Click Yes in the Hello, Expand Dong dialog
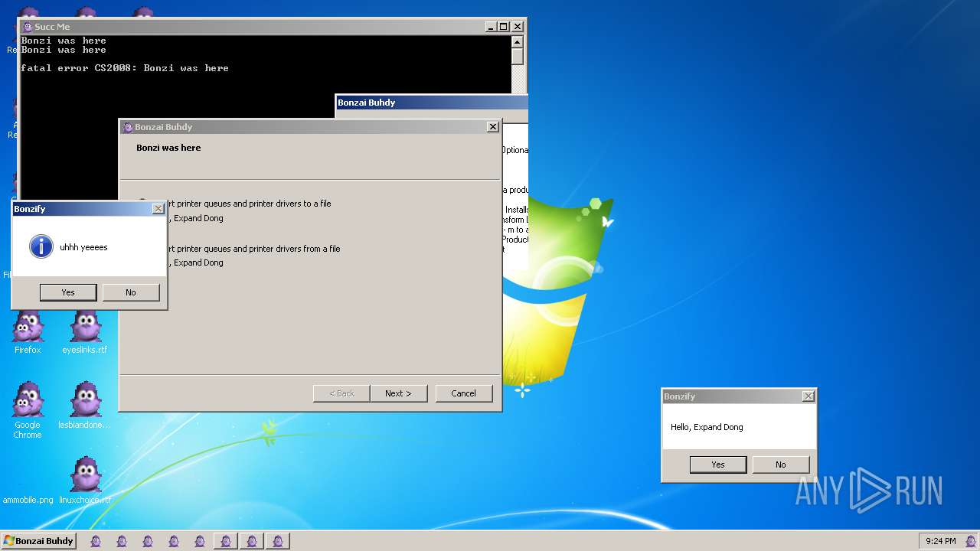980x551 pixels. point(718,465)
